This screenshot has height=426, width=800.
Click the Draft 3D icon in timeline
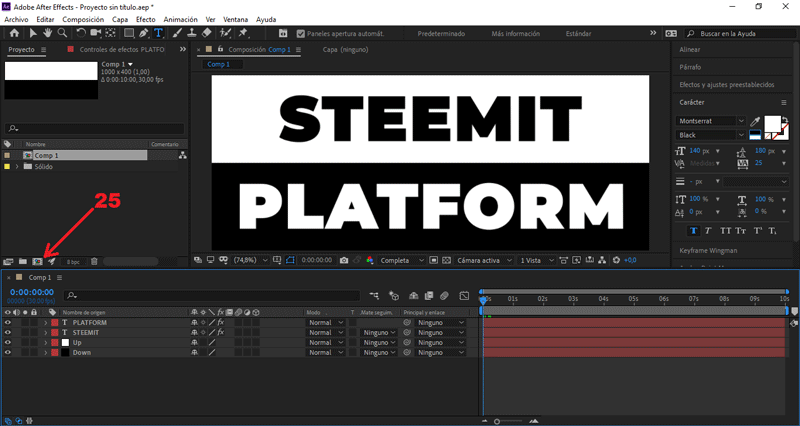click(x=393, y=295)
